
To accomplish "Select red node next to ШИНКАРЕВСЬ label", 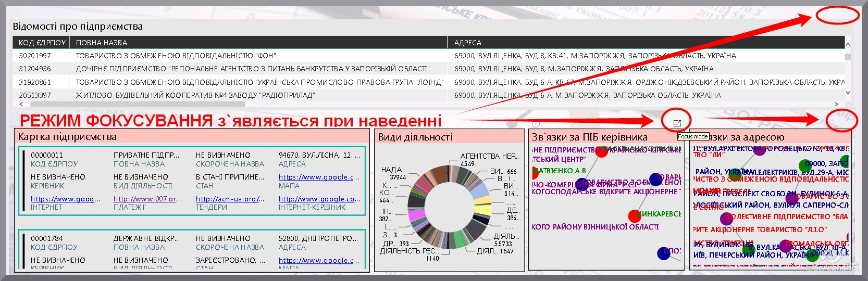I will [x=635, y=215].
